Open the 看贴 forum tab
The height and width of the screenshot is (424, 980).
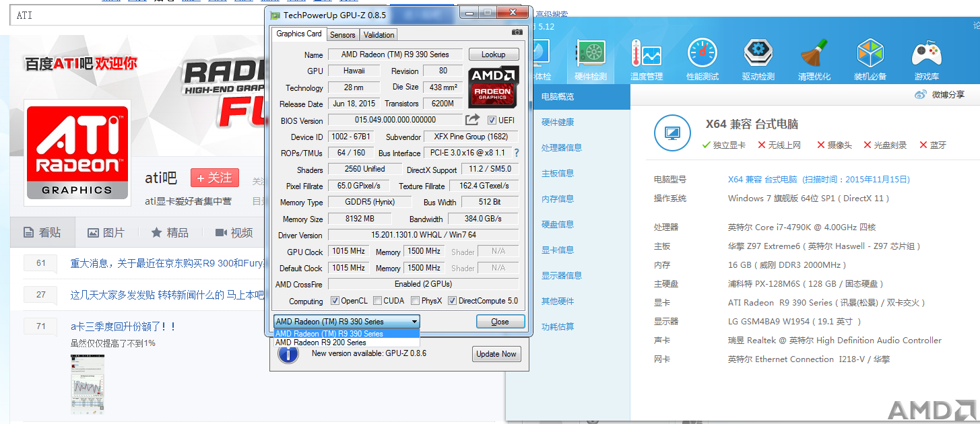point(42,232)
